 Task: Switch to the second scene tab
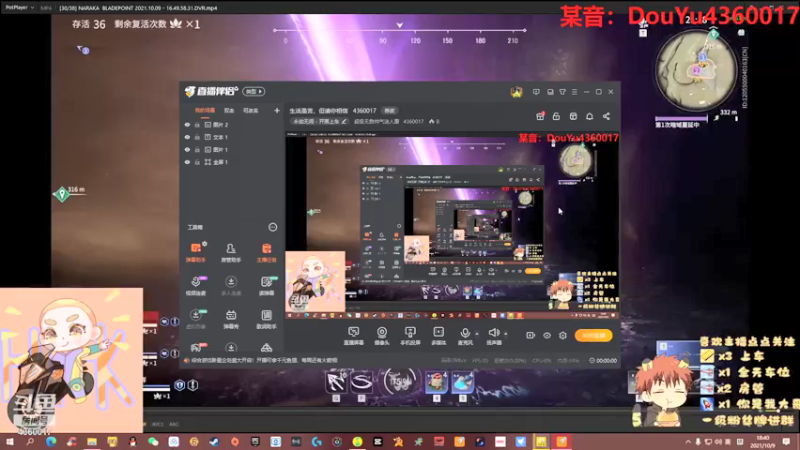click(x=229, y=110)
